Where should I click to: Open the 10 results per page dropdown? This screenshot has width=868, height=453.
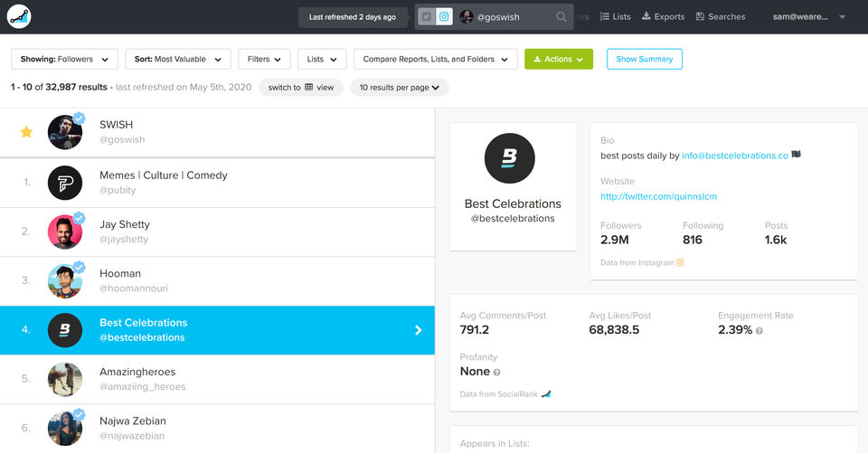[399, 88]
